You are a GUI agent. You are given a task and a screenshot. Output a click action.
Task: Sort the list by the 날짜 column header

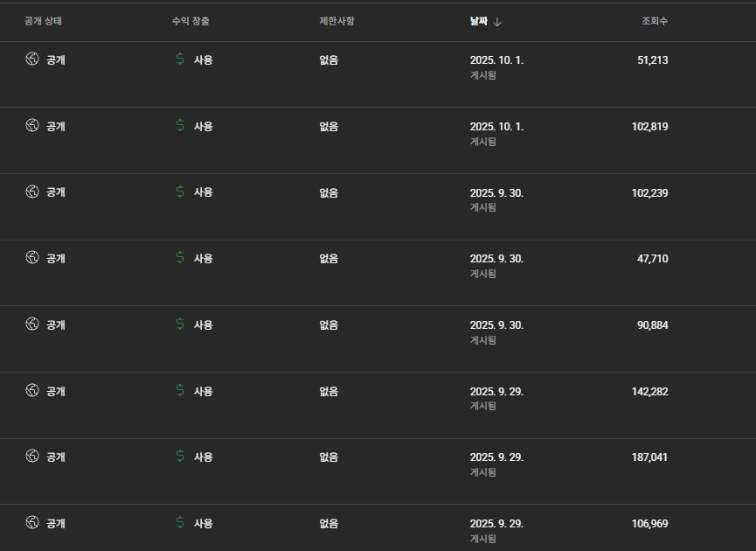[x=478, y=21]
